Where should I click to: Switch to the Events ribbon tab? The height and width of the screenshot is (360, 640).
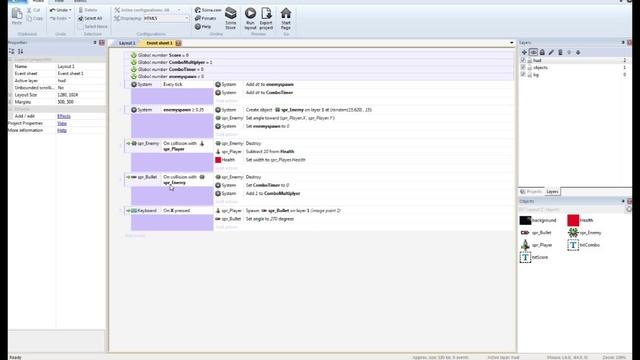coord(80,1)
